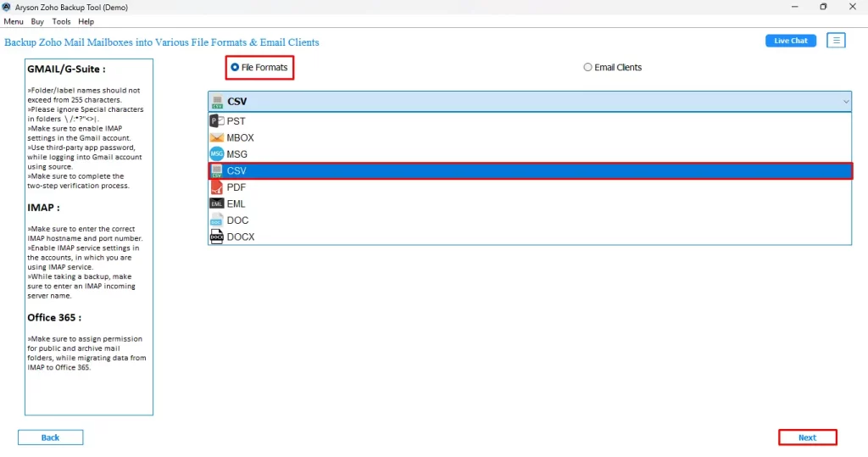Click the IMAP heading in info panel
The image size is (868, 457).
tap(44, 208)
